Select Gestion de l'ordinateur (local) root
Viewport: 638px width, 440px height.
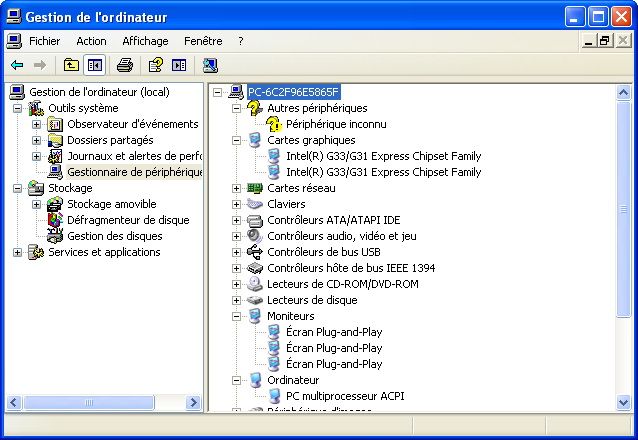[x=99, y=92]
